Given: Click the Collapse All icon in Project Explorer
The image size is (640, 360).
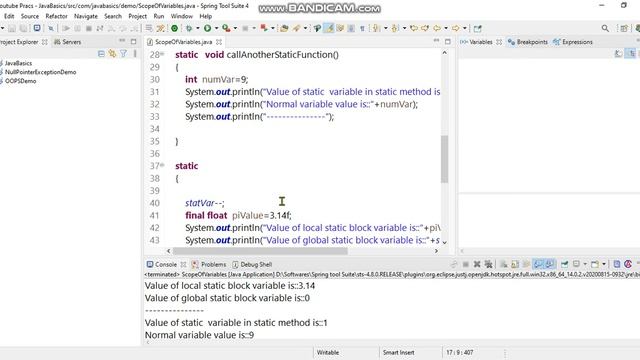Looking at the screenshot, I should click(101, 54).
